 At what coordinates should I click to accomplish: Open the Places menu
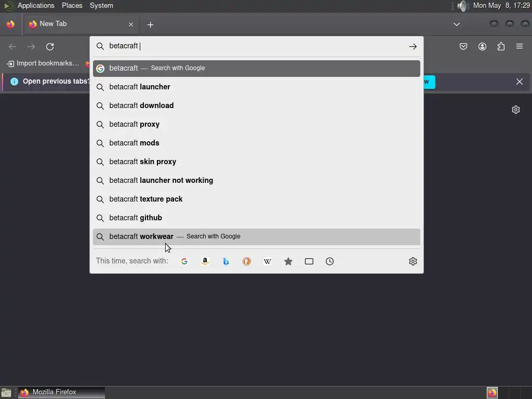(72, 5)
